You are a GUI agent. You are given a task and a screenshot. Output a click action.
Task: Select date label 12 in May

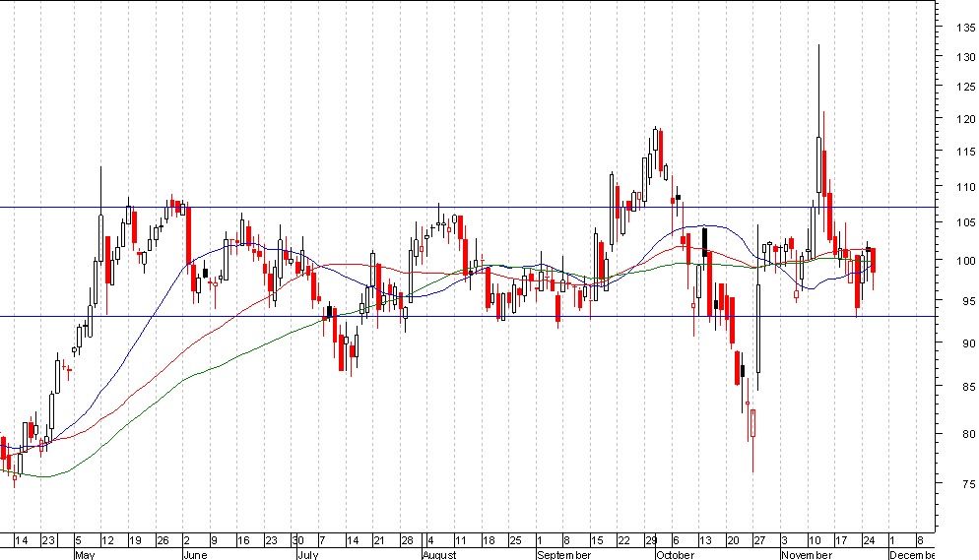click(107, 540)
